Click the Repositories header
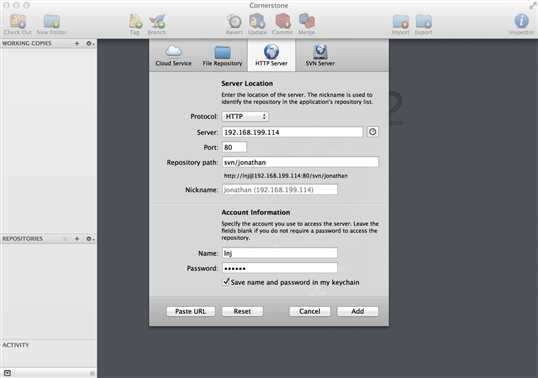 pyautogui.click(x=23, y=238)
